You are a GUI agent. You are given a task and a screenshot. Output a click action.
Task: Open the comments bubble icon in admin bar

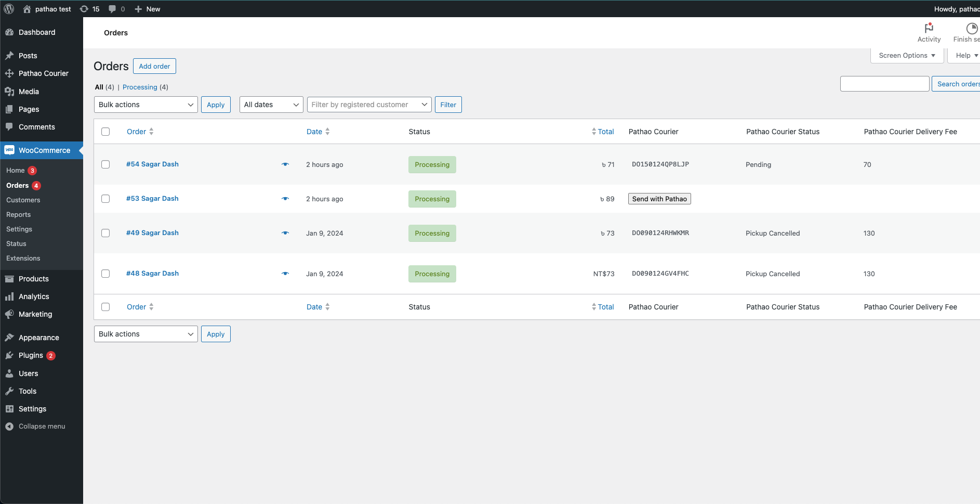pyautogui.click(x=112, y=9)
